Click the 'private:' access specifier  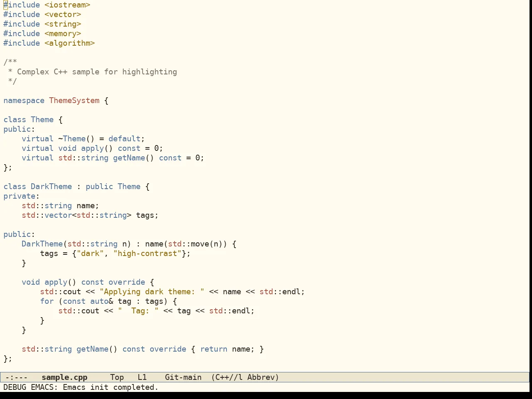click(22, 196)
